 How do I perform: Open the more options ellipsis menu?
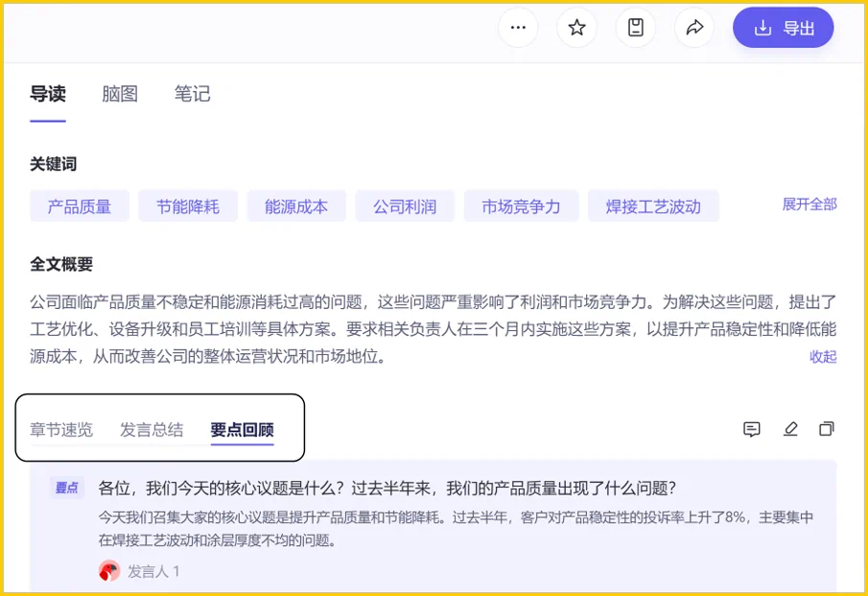[518, 28]
